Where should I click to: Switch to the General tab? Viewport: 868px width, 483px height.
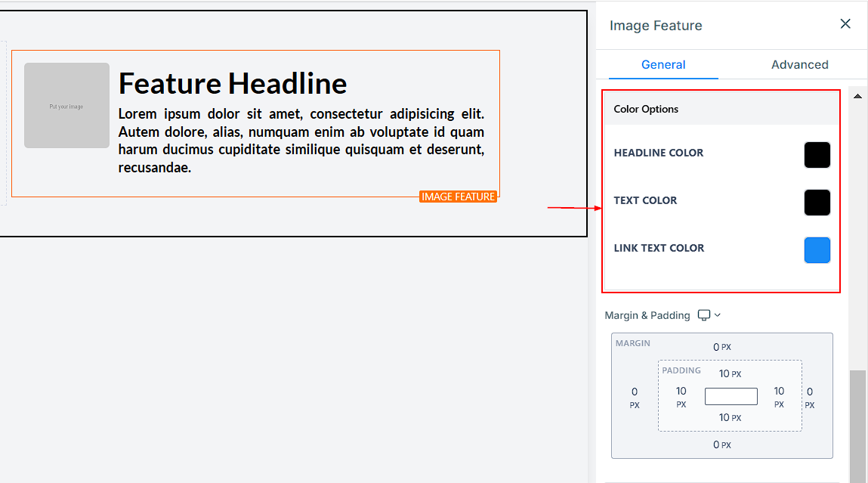point(663,65)
